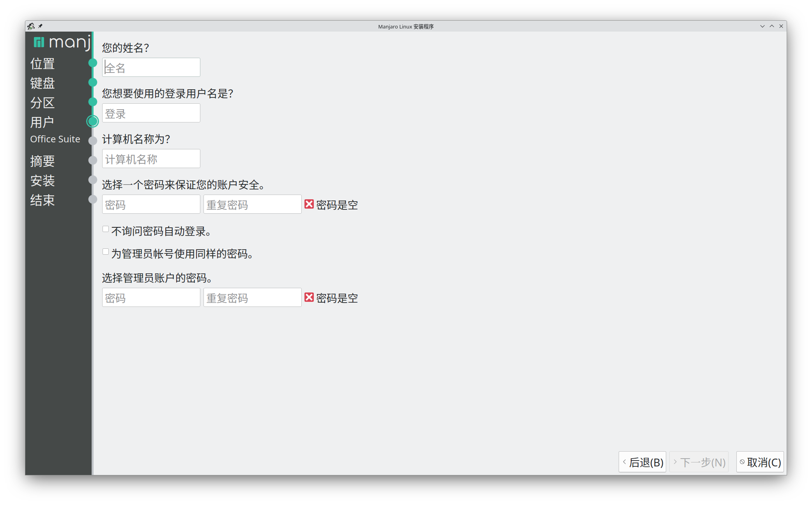Screen dimensions: 812x505
Task: Click the maximize chevron in titlebar
Action: point(771,27)
